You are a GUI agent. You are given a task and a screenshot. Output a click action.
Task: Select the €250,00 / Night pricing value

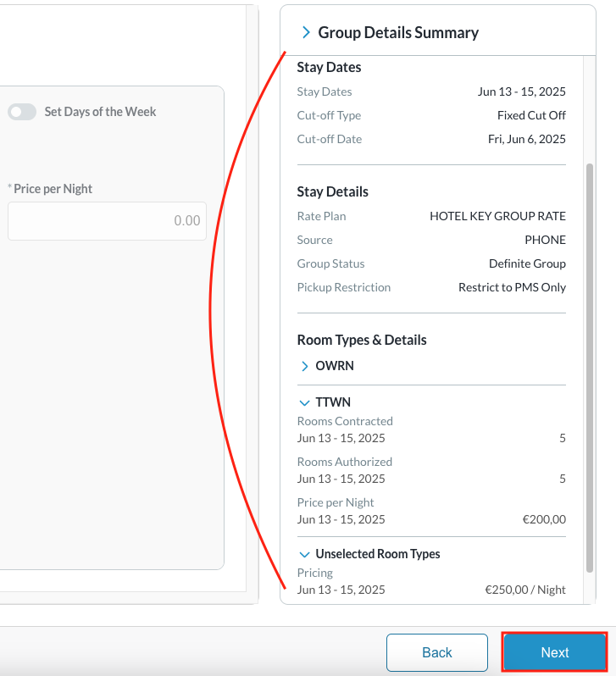pyautogui.click(x=524, y=590)
